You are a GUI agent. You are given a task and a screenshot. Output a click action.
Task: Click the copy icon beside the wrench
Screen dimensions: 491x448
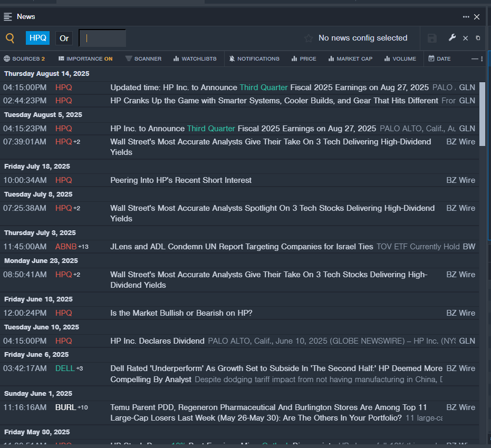pyautogui.click(x=478, y=38)
